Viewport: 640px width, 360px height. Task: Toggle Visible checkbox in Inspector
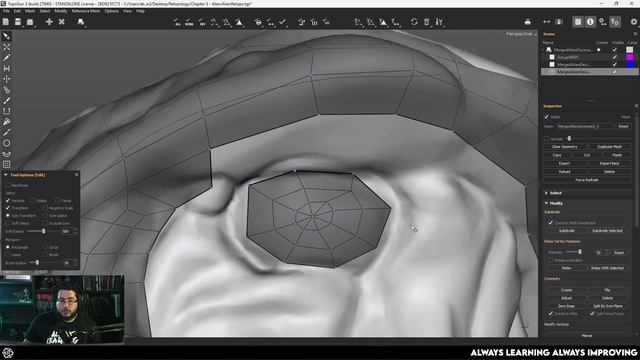click(547, 117)
